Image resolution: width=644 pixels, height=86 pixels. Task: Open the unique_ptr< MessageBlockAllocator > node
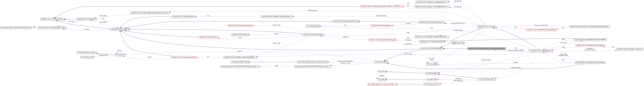click(x=432, y=7)
